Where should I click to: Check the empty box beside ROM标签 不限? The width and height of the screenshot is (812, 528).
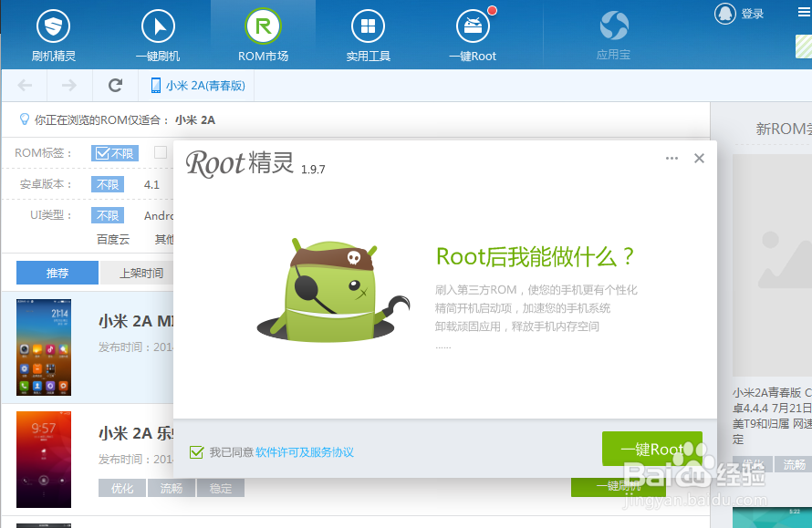coord(161,152)
